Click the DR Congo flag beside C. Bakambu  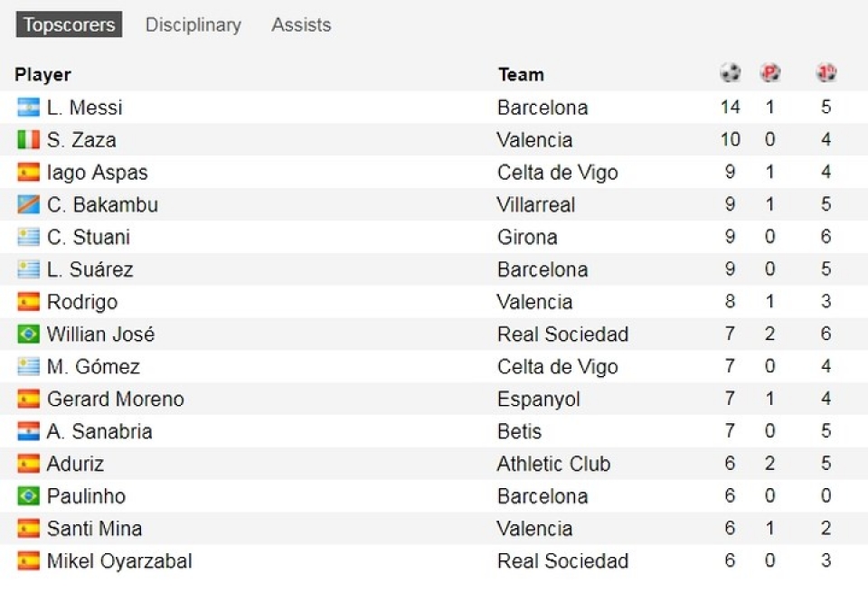click(28, 205)
